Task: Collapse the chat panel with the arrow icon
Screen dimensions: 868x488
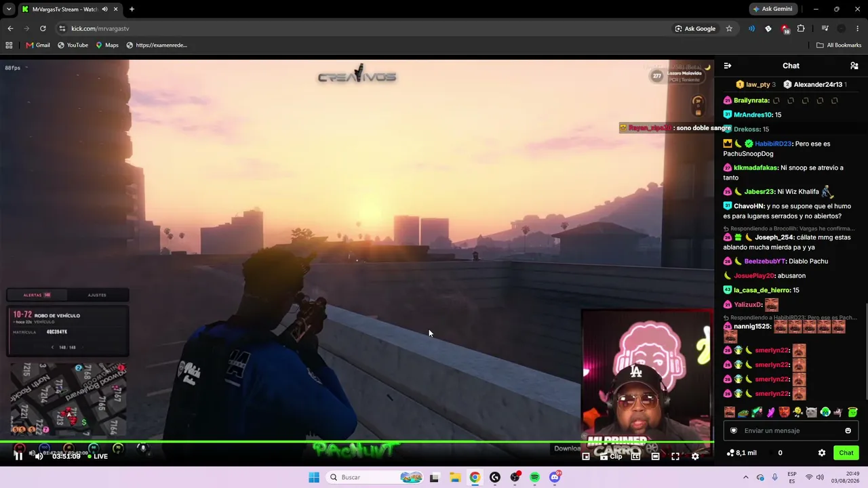Action: click(x=728, y=66)
